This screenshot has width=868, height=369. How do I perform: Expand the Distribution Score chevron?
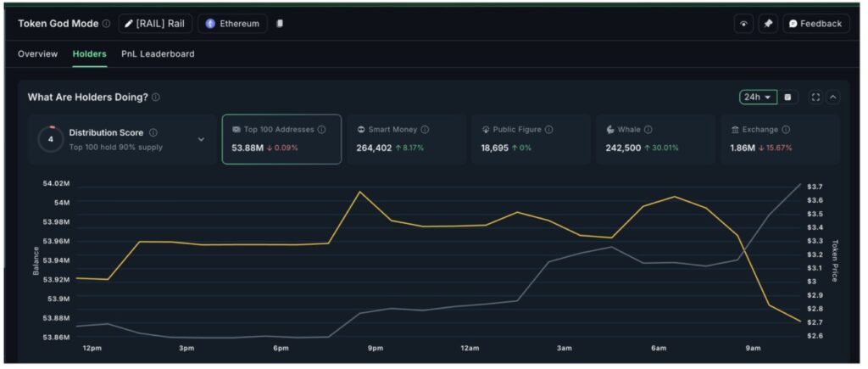tap(201, 139)
